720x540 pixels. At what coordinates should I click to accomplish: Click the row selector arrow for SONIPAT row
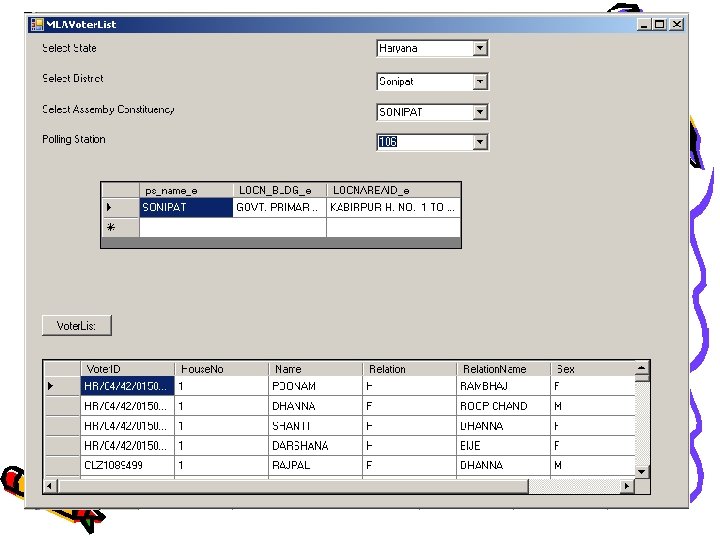[120, 207]
